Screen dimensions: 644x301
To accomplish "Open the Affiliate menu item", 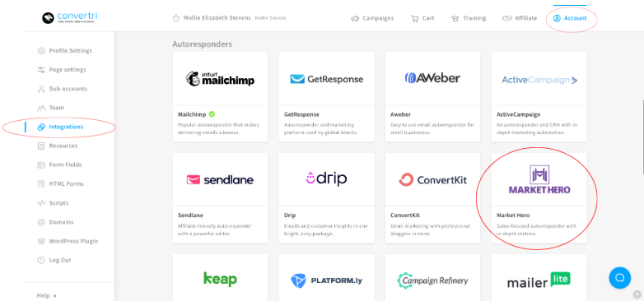I will (x=520, y=18).
